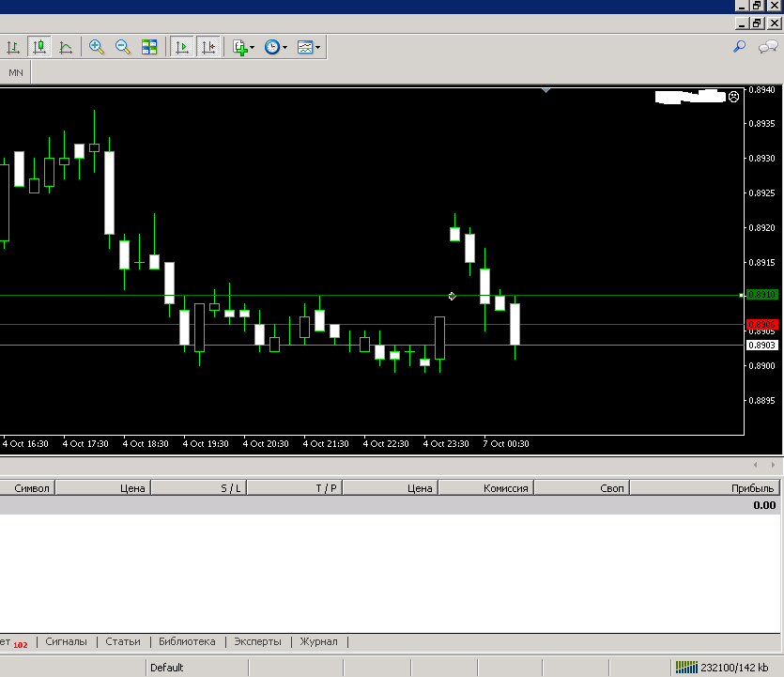784x677 pixels.
Task: Click the 232100/142 kb traffic indicator
Action: [x=734, y=668]
